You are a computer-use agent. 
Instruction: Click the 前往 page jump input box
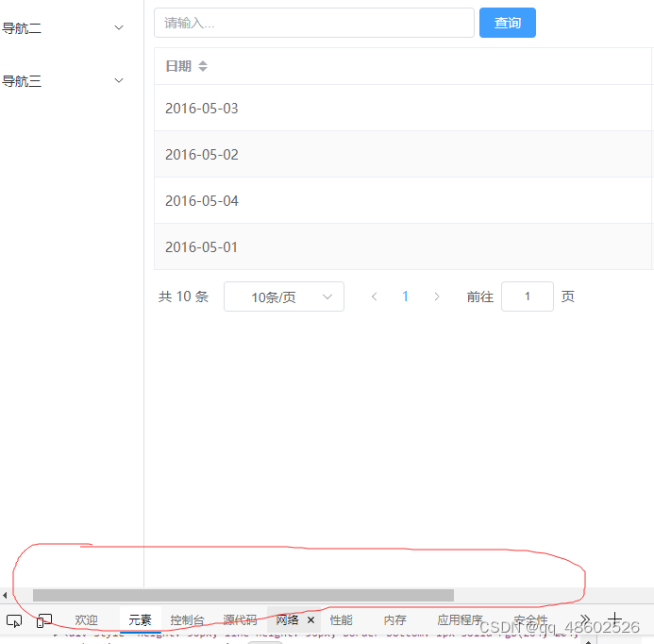tap(528, 297)
